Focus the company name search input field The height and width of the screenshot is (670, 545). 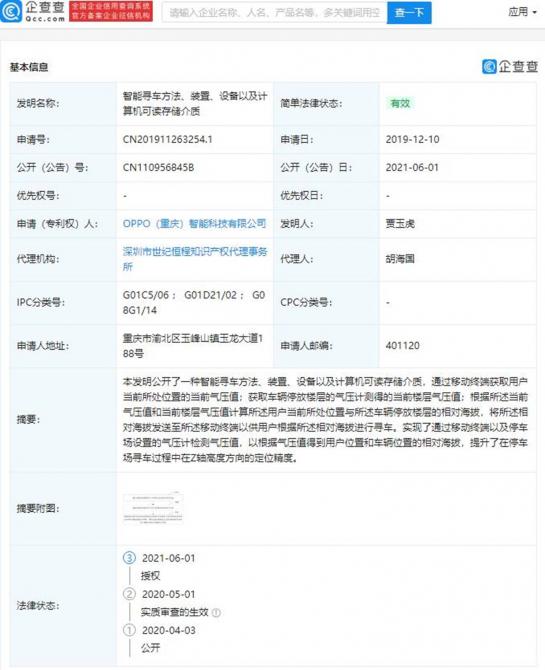pos(275,13)
